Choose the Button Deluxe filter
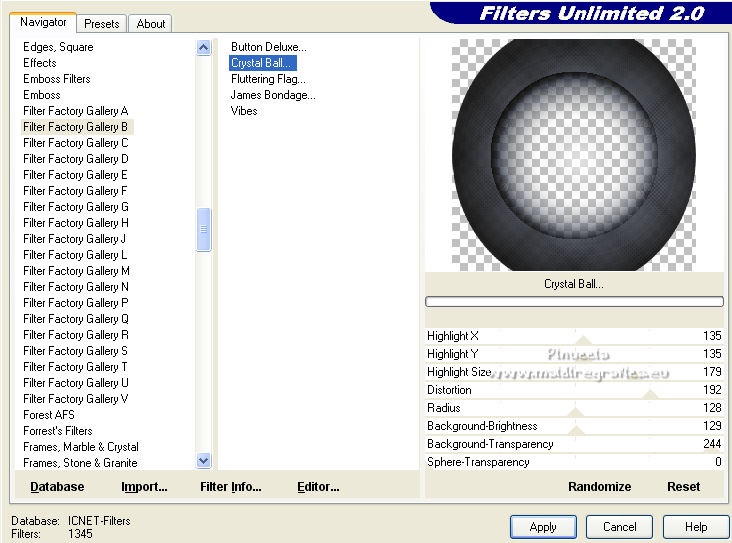 tap(268, 47)
